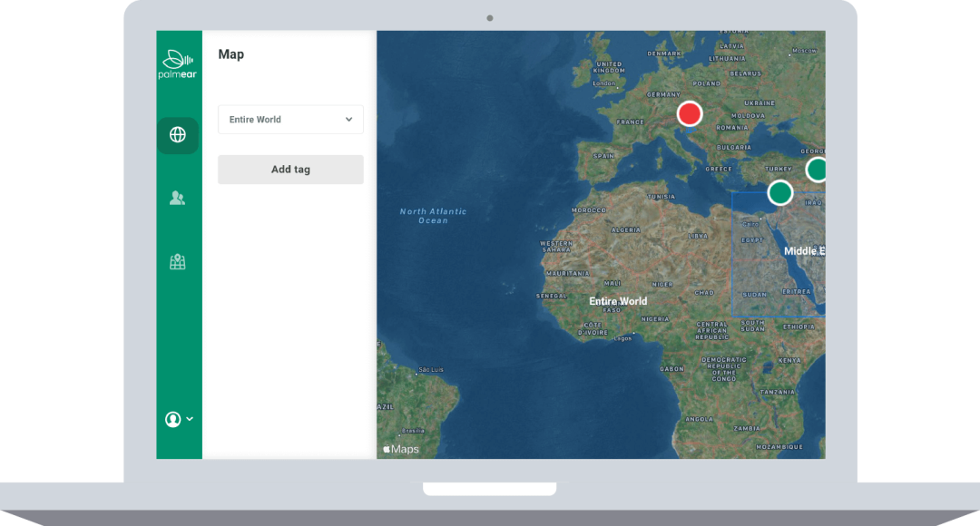The width and height of the screenshot is (980, 526).
Task: Click the North Atlantic Ocean label
Action: point(433,216)
